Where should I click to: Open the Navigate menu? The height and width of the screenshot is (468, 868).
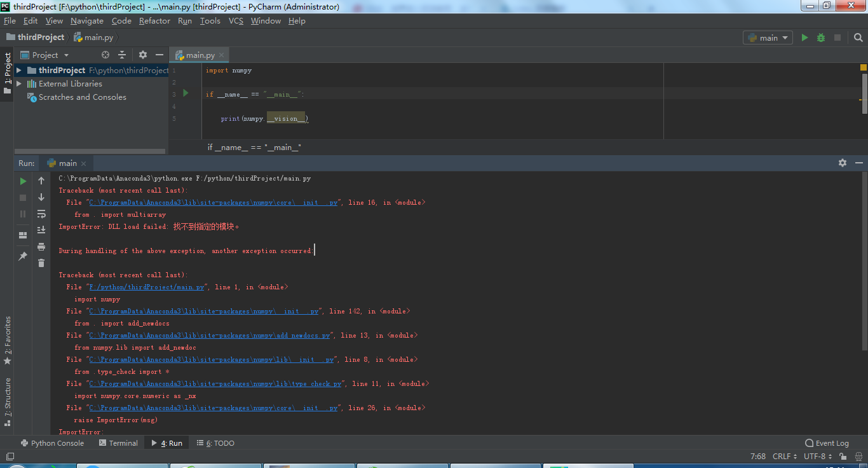pos(87,21)
